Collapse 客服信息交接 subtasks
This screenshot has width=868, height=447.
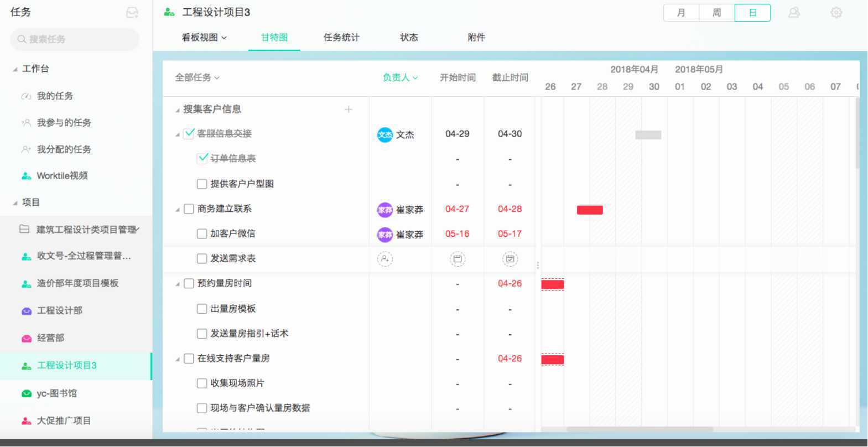(x=177, y=134)
